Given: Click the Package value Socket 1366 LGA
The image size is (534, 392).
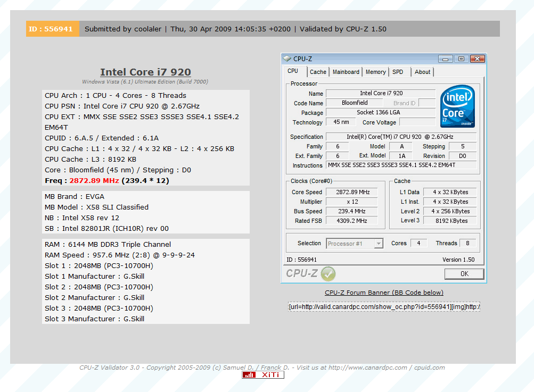Looking at the screenshot, I should coord(381,112).
